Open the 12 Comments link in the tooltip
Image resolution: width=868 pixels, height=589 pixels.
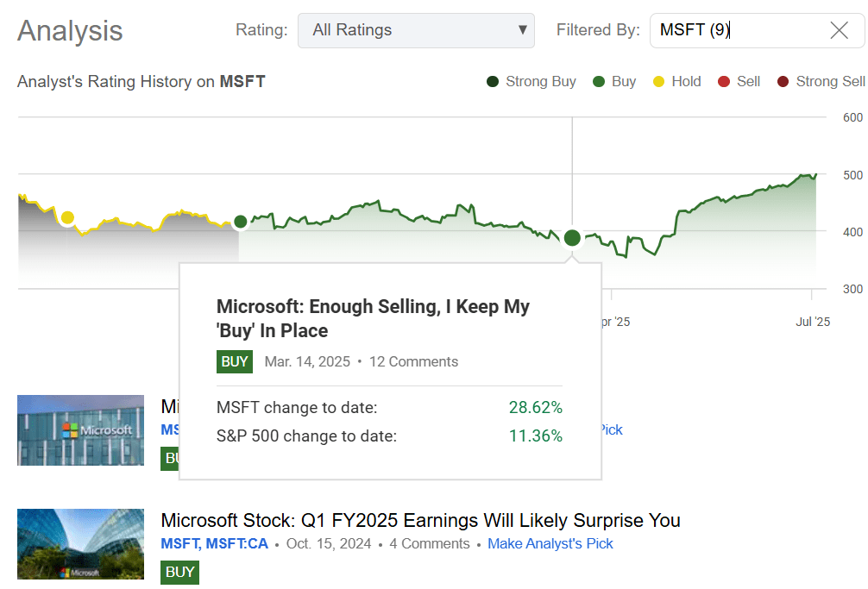pyautogui.click(x=413, y=361)
